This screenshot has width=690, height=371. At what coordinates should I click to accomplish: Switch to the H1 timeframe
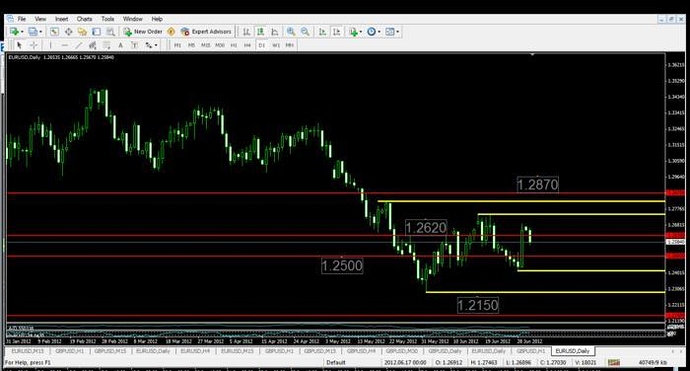(234, 45)
